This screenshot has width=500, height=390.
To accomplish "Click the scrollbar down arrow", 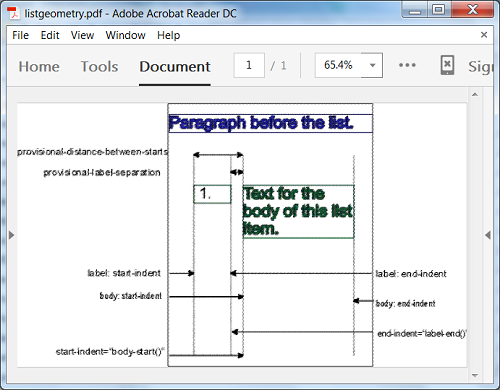I will tap(475, 375).
